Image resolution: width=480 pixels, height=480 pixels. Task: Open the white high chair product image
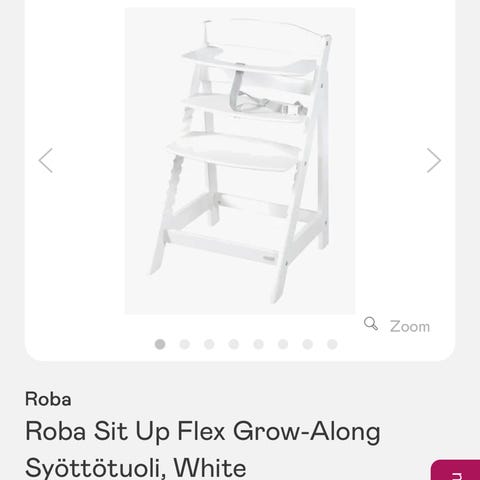click(240, 161)
